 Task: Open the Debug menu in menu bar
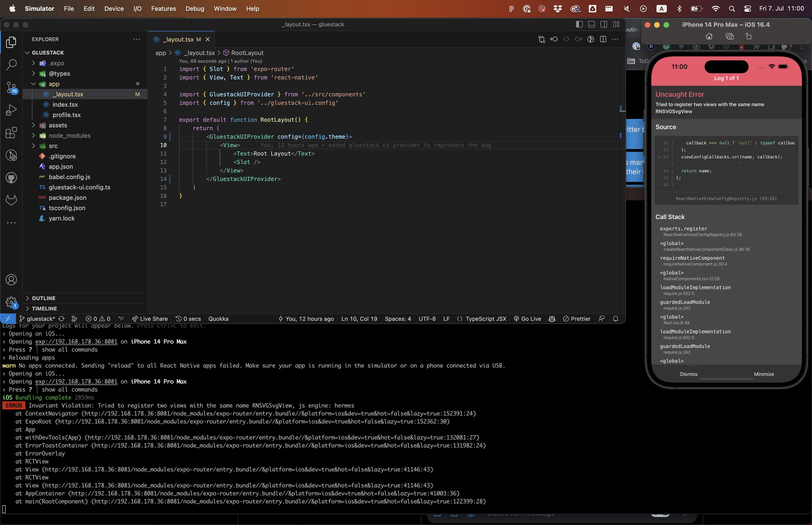tap(195, 8)
